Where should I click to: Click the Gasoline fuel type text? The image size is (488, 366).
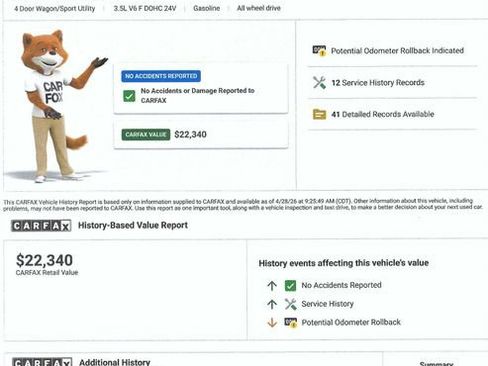point(207,8)
